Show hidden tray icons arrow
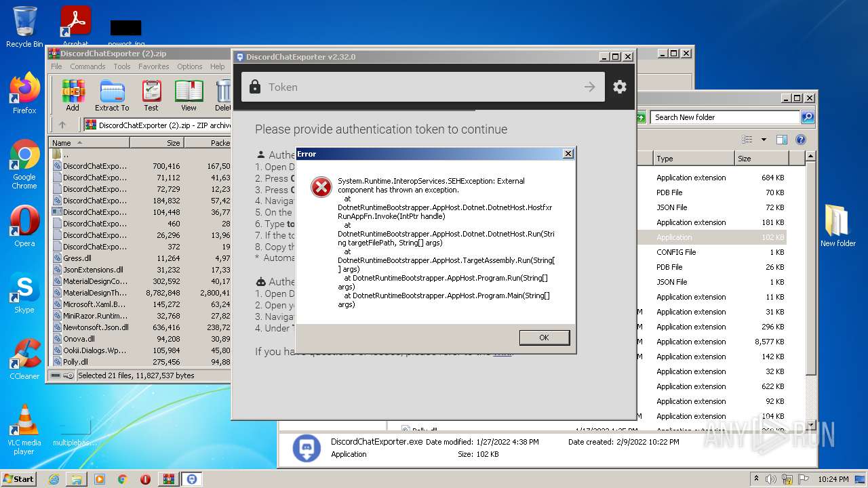Viewport: 868px width, 488px height. click(x=757, y=479)
